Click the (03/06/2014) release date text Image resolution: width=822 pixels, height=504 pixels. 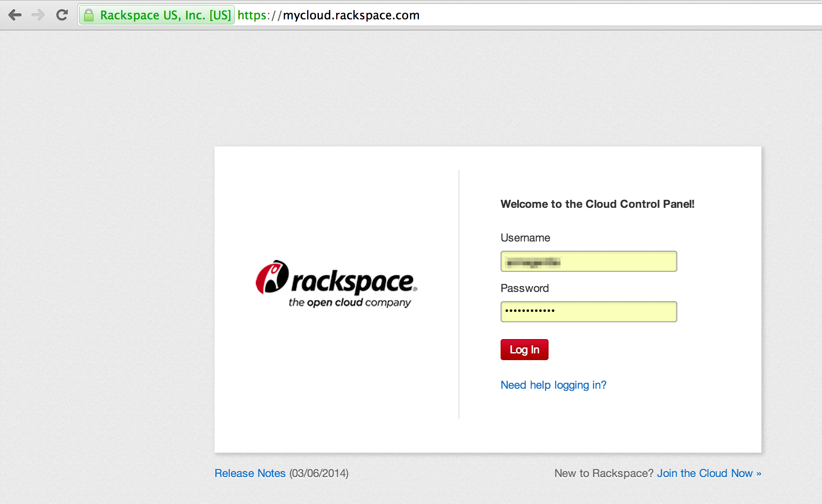tap(319, 473)
